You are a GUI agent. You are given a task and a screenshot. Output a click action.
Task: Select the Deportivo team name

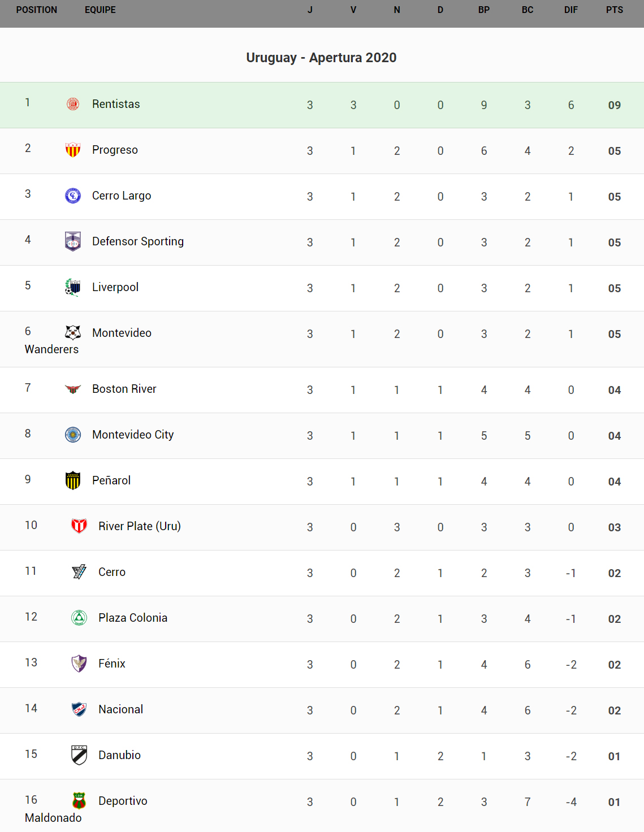123,801
